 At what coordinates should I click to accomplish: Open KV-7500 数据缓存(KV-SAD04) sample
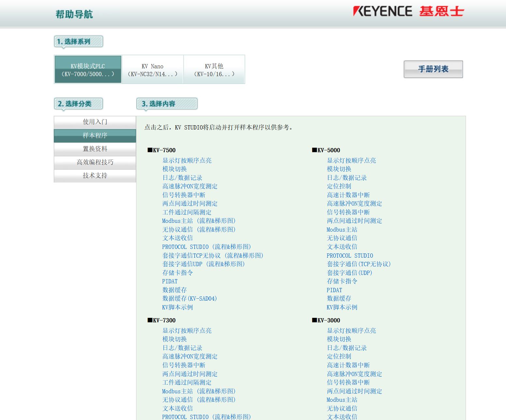190,299
